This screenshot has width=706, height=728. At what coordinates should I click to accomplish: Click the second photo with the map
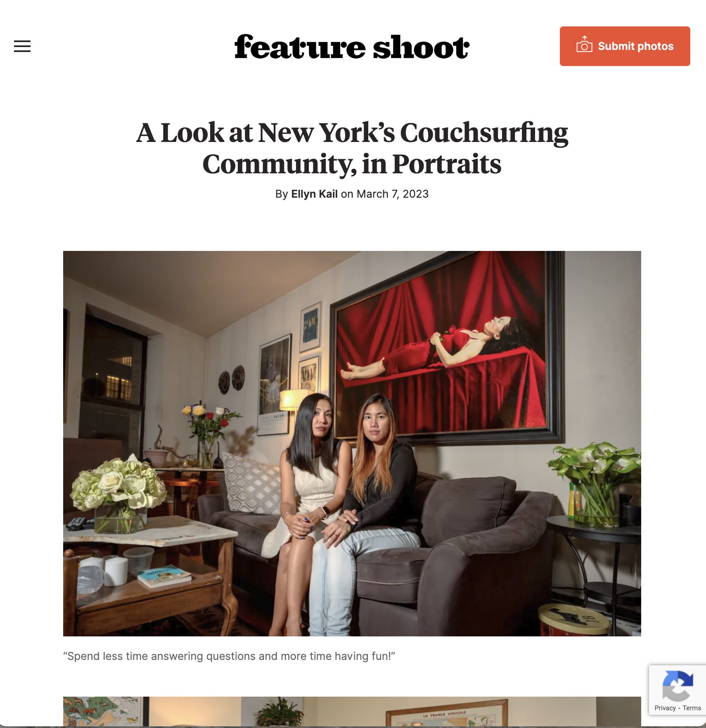(352, 712)
